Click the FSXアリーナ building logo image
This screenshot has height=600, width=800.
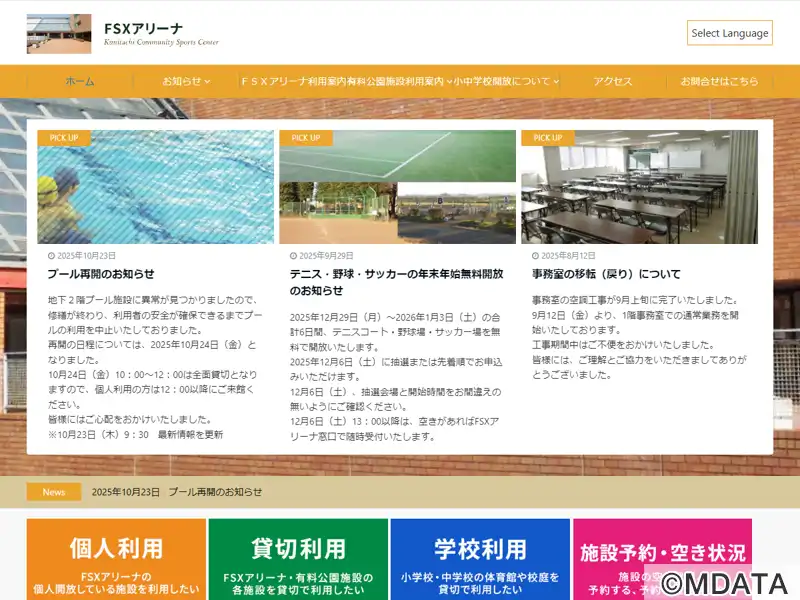(59, 34)
